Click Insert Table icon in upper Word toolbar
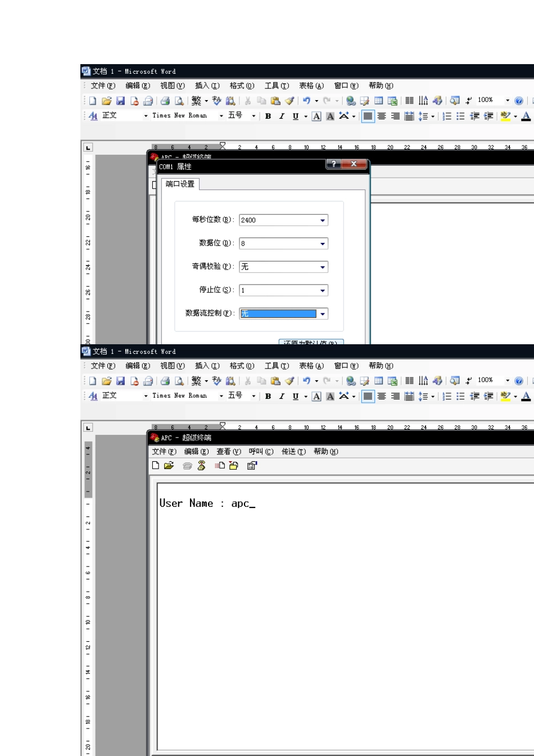This screenshot has width=534, height=756. (379, 101)
